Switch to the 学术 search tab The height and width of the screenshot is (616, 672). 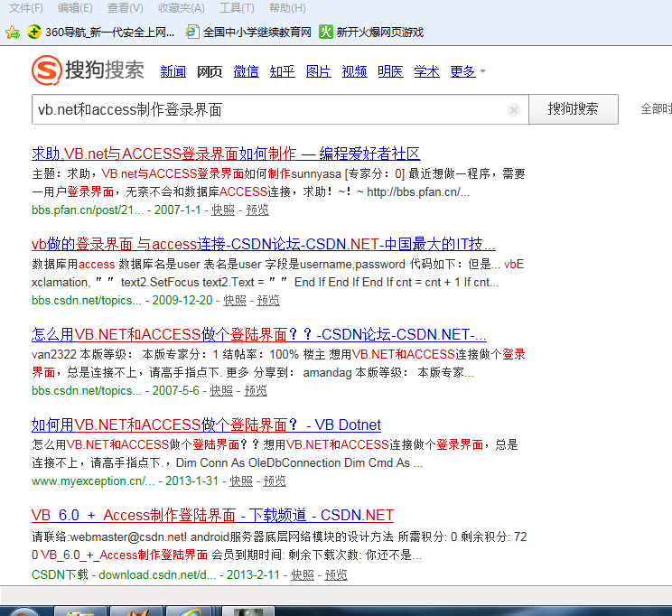(x=426, y=71)
